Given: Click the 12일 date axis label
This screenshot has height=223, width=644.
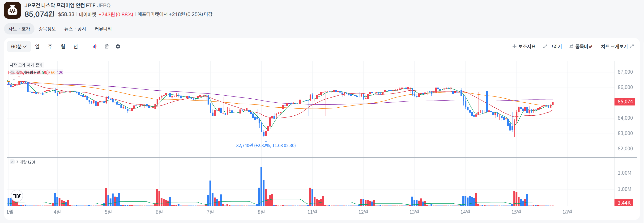Looking at the screenshot, I should [363, 212].
